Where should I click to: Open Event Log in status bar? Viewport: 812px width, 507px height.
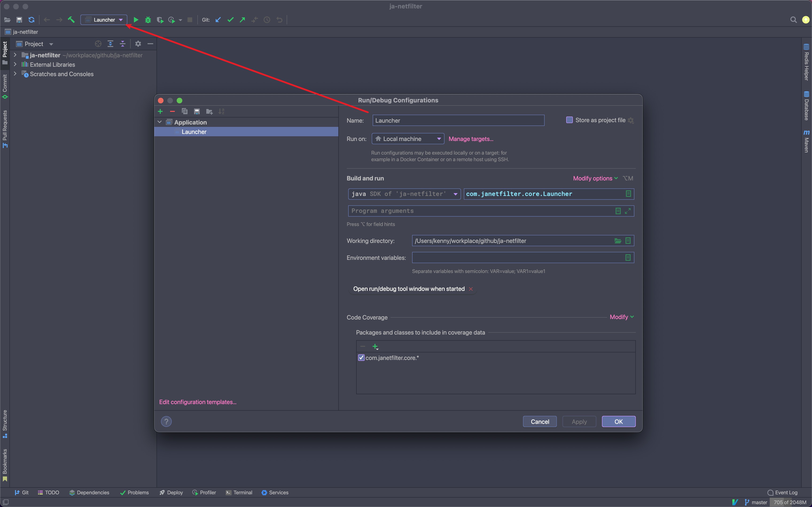tap(782, 492)
